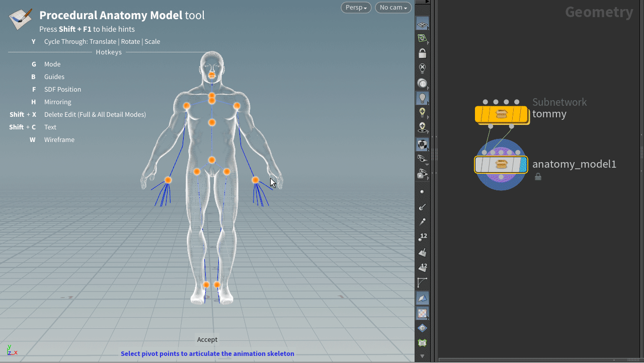Image resolution: width=644 pixels, height=363 pixels.
Task: Click the Geometry network context label
Action: pos(599,12)
